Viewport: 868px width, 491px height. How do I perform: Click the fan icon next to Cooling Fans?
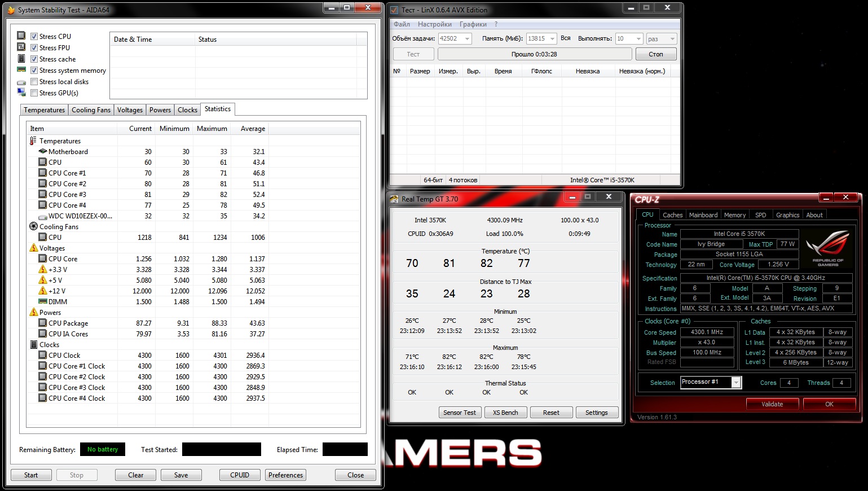pyautogui.click(x=33, y=227)
